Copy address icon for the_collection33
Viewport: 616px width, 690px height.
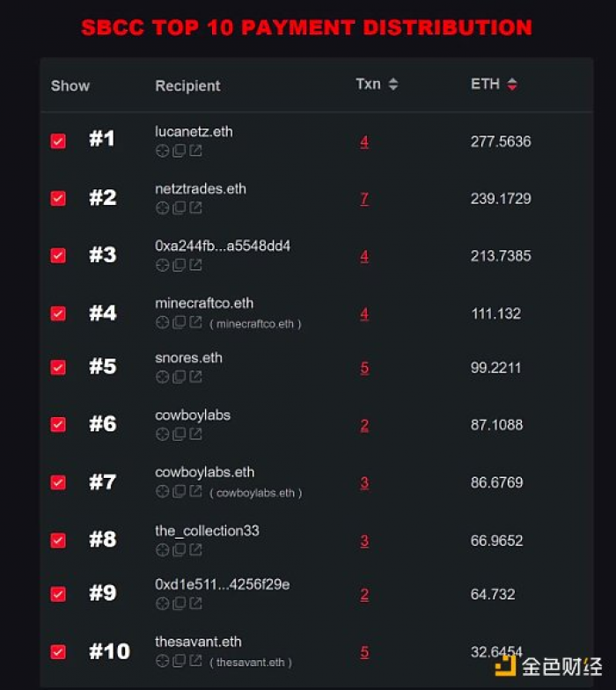(179, 549)
